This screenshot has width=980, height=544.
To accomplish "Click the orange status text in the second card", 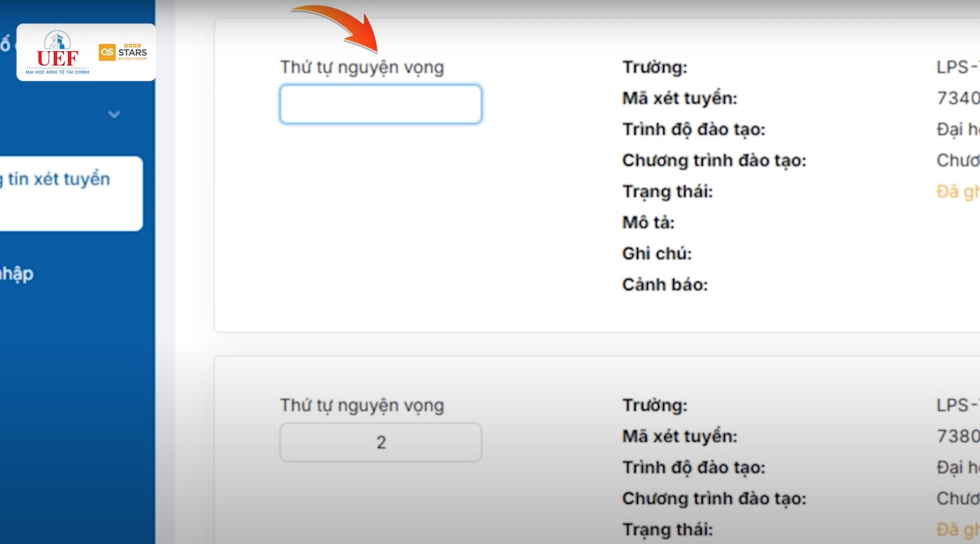I will tap(958, 530).
